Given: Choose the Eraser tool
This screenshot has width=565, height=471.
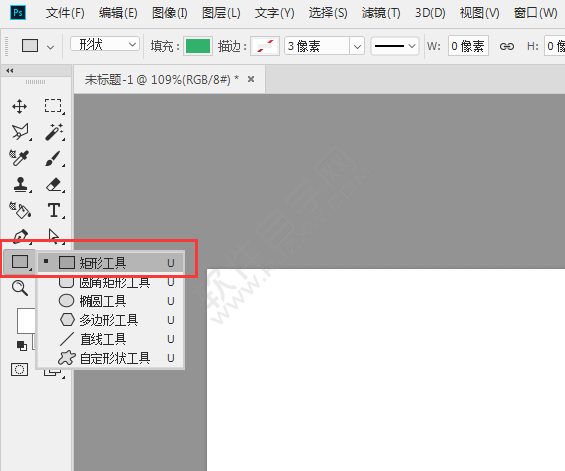Looking at the screenshot, I should point(54,185).
